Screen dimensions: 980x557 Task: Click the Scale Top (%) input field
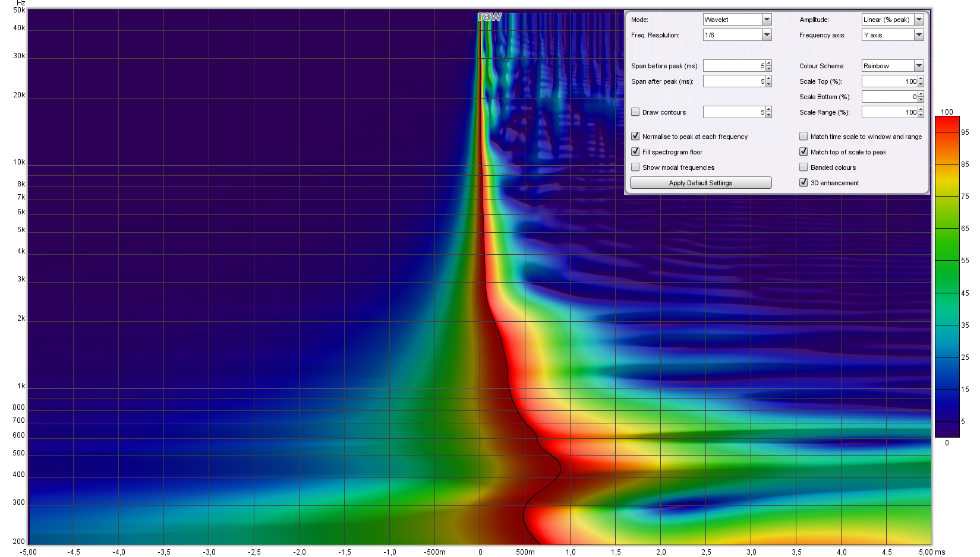point(890,81)
